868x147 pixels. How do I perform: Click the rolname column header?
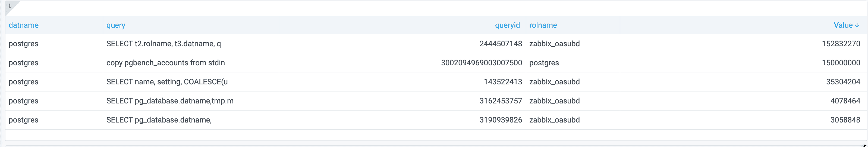point(543,25)
